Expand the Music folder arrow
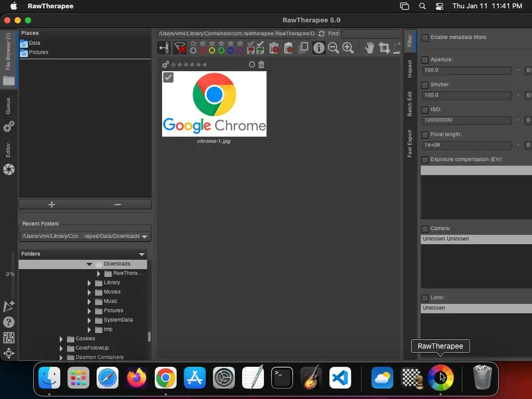The width and height of the screenshot is (532, 399). click(x=89, y=301)
